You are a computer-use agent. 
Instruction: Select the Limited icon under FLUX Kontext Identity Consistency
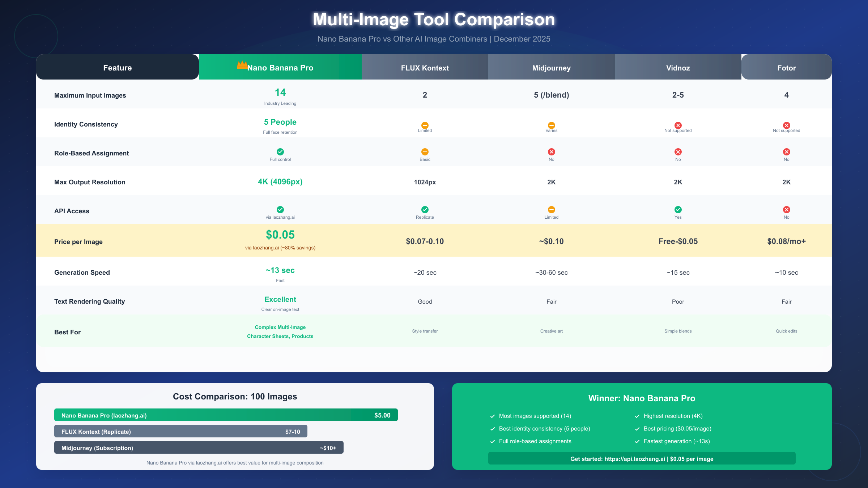(425, 125)
